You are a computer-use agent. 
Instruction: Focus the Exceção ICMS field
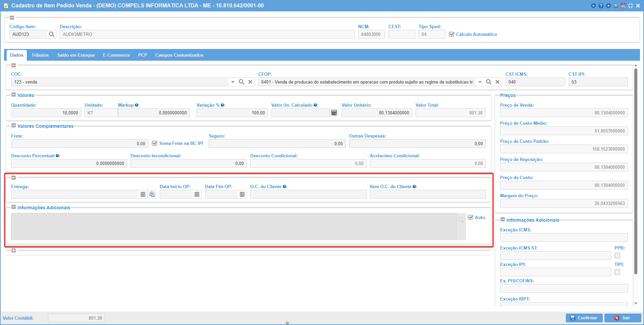click(564, 237)
